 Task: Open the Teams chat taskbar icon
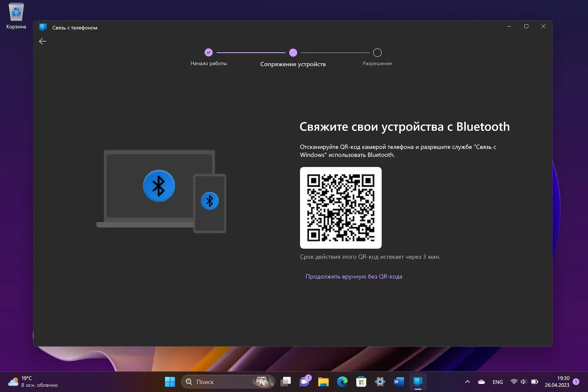coord(305,381)
